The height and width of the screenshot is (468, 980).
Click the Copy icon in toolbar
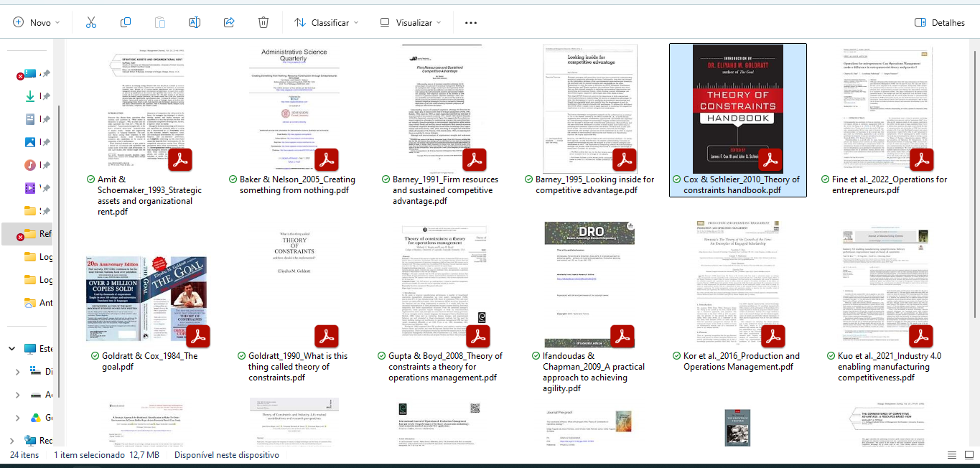coord(126,22)
